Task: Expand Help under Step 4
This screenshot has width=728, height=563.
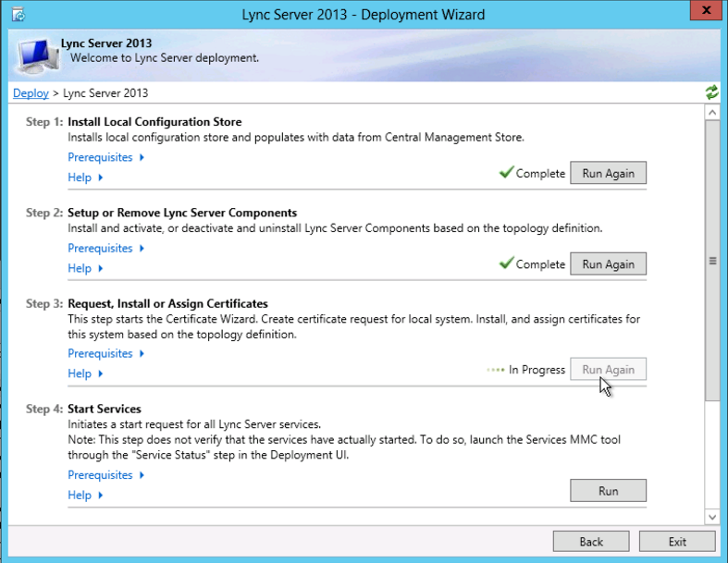Action: coord(85,496)
